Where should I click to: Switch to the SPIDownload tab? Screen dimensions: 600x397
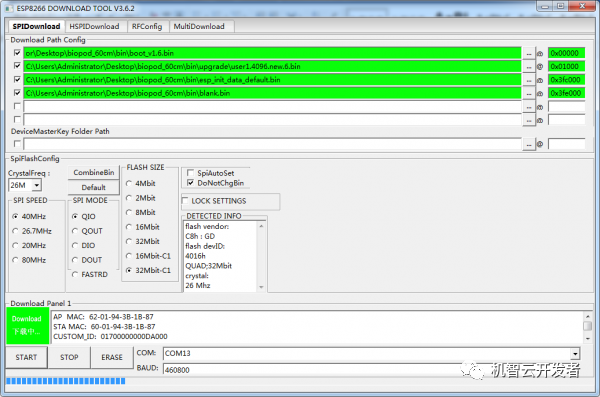(x=36, y=26)
